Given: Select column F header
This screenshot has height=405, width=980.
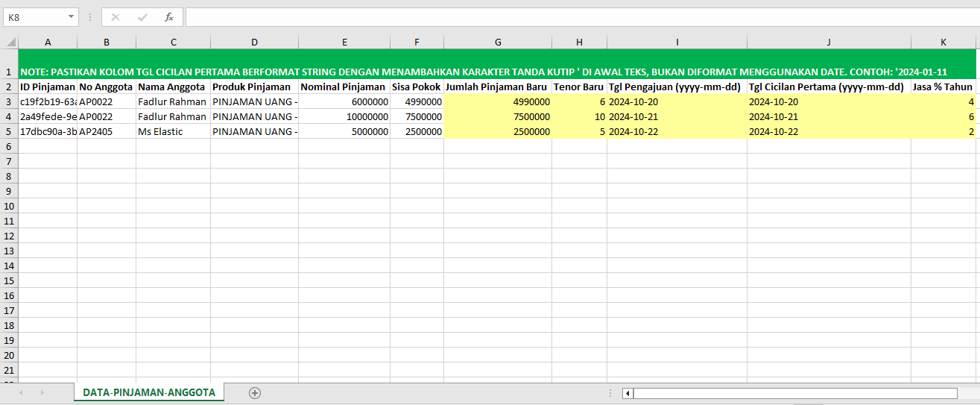Looking at the screenshot, I should tap(417, 43).
